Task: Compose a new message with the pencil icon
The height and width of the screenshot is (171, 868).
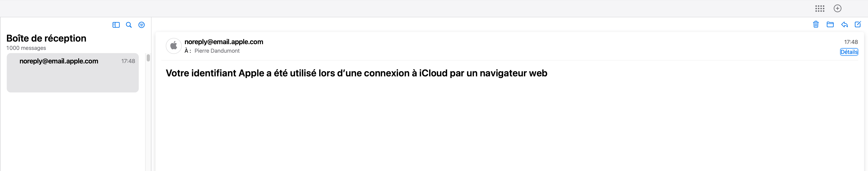Action: (x=858, y=24)
